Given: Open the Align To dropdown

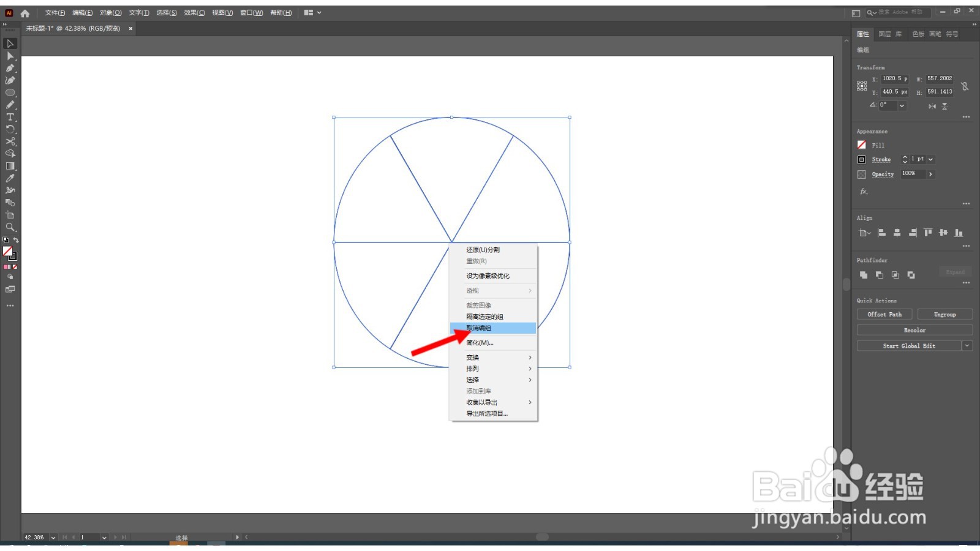Looking at the screenshot, I should pyautogui.click(x=864, y=233).
